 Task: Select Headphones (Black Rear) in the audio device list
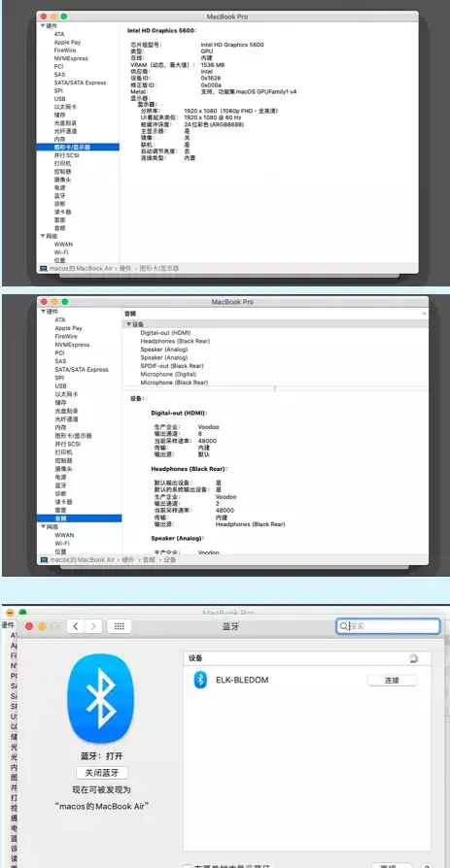click(x=175, y=341)
